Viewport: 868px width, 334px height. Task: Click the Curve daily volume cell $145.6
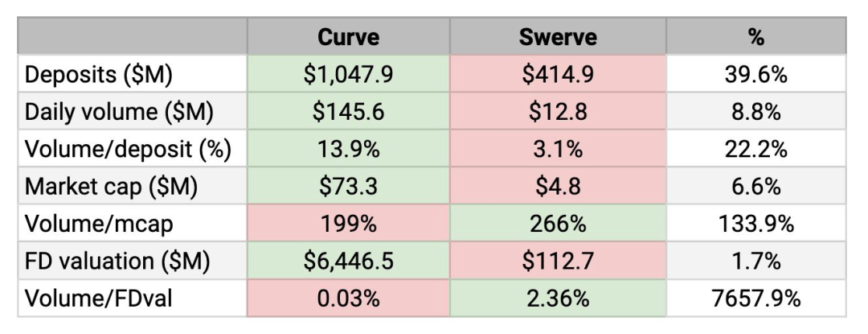(x=348, y=111)
